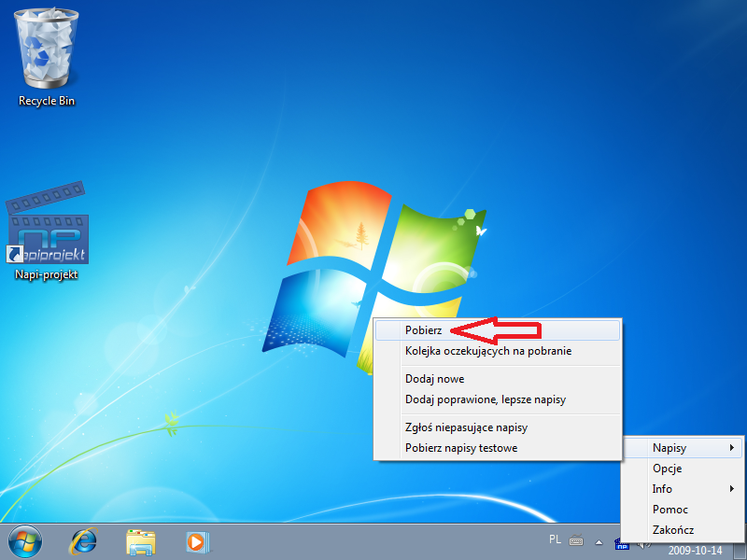Show hidden system tray icons
Image resolution: width=747 pixels, height=560 pixels.
point(599,542)
